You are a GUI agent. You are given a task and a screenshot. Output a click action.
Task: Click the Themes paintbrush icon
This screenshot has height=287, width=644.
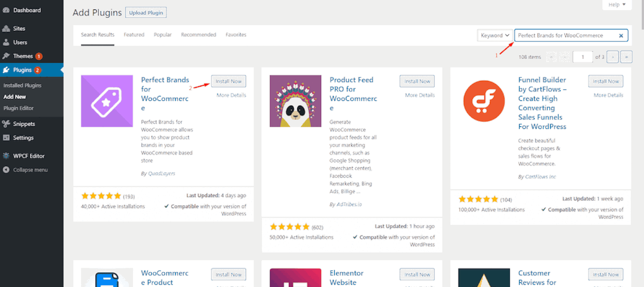point(6,56)
